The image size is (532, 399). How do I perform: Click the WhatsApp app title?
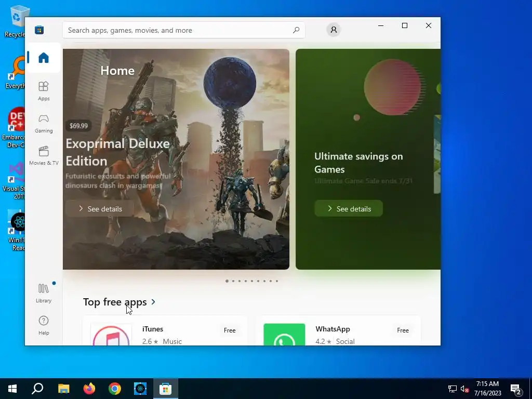point(332,329)
